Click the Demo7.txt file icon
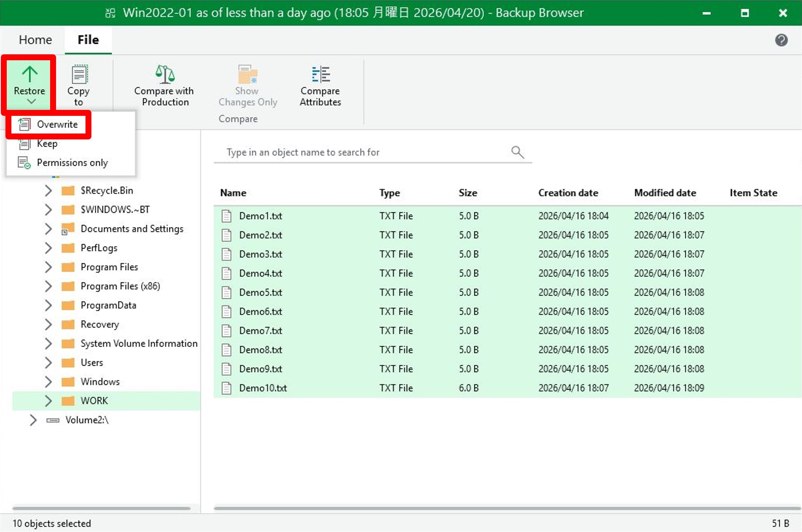This screenshot has width=802, height=532. [x=227, y=331]
